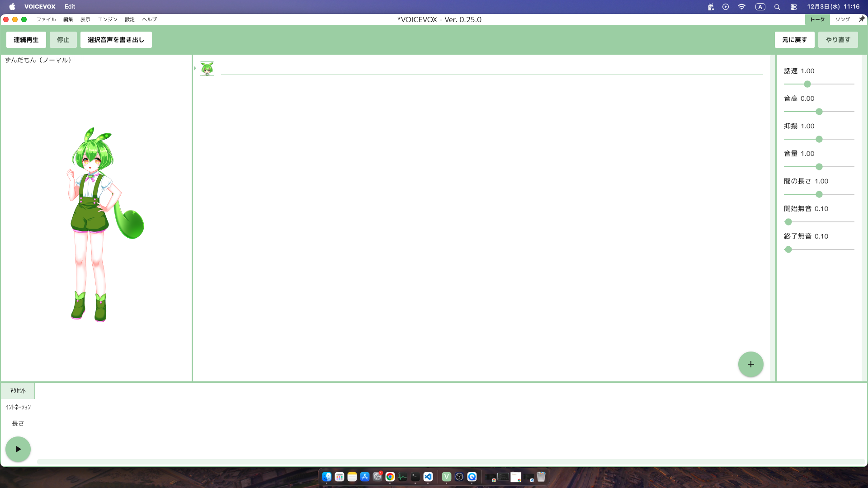Image resolution: width=868 pixels, height=488 pixels.
Task: Select the トーク tab
Action: (817, 19)
